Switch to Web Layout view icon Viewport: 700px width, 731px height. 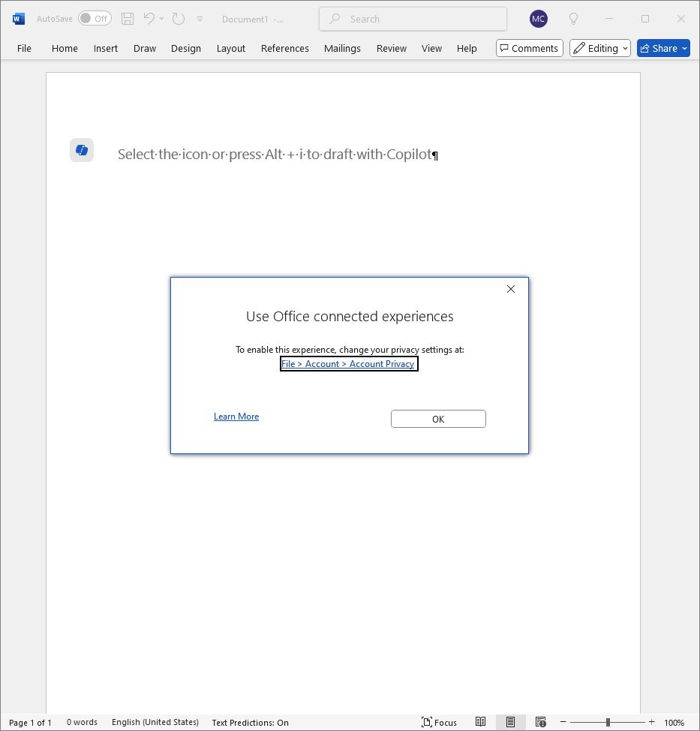[541, 722]
